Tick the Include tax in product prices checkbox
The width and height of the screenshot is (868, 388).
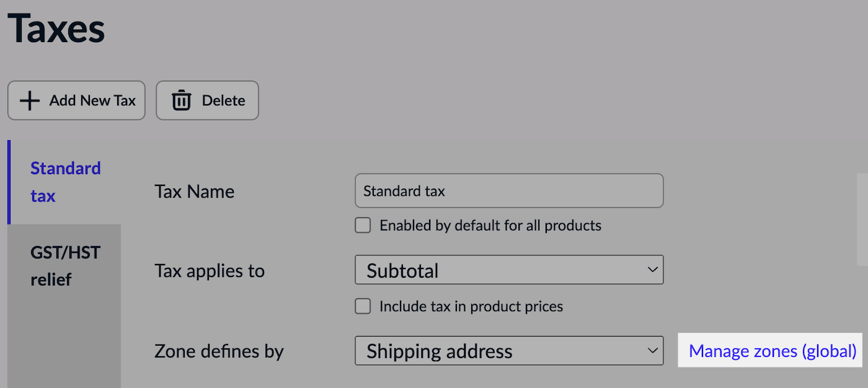coord(363,306)
